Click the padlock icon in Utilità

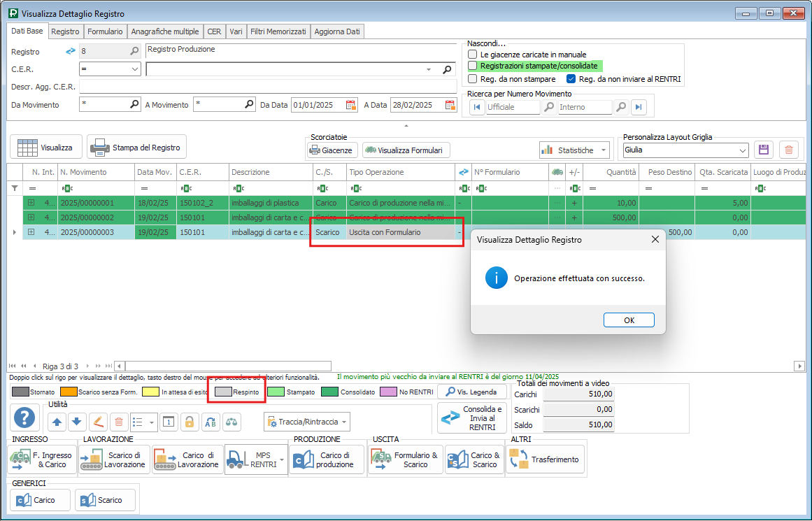(x=189, y=422)
